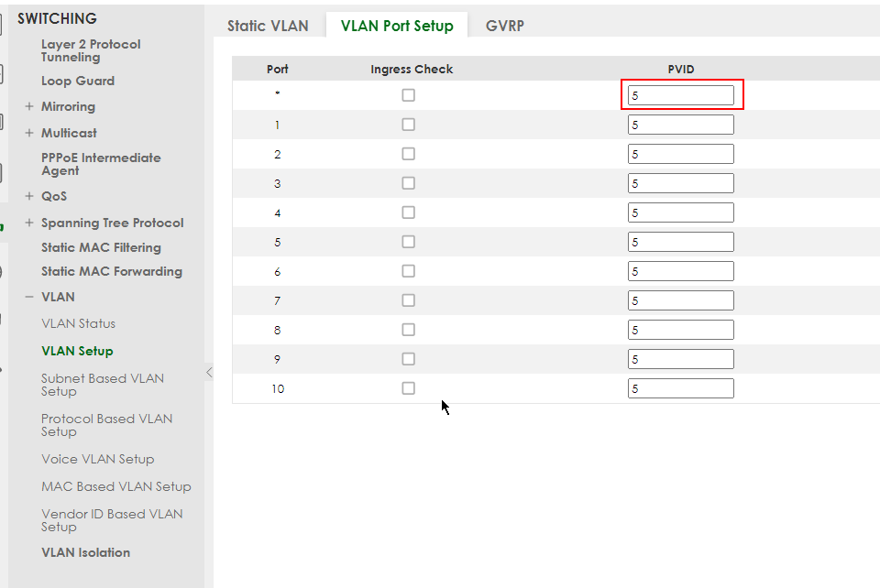The image size is (880, 588).
Task: Collapse the VLAN section minus icon
Action: [29, 297]
